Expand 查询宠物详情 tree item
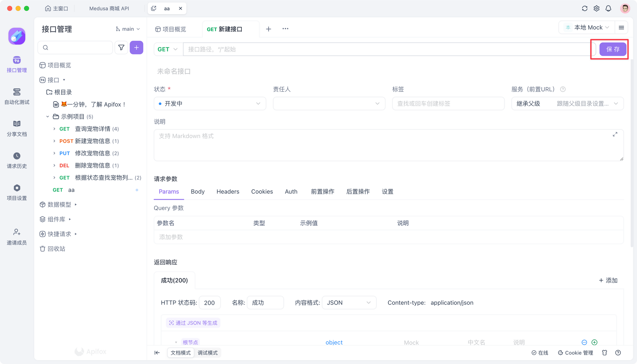 coord(54,129)
